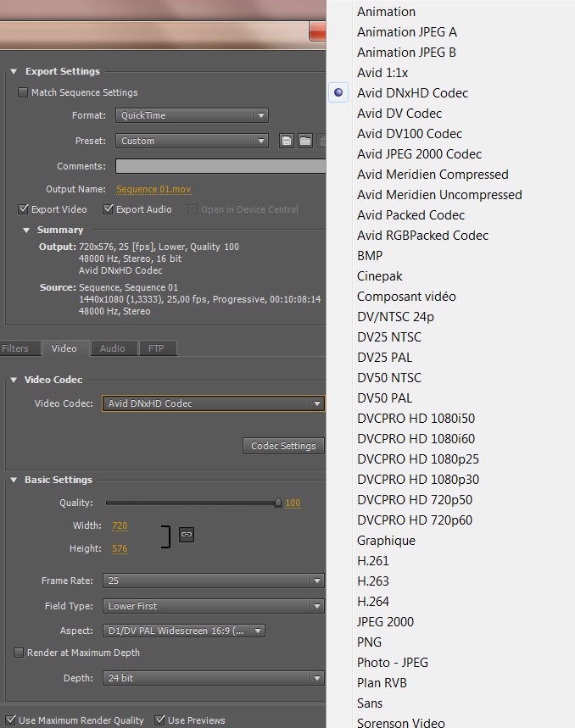575x728 pixels.
Task: Select Animation JPEG A in codec list
Action: click(x=407, y=32)
